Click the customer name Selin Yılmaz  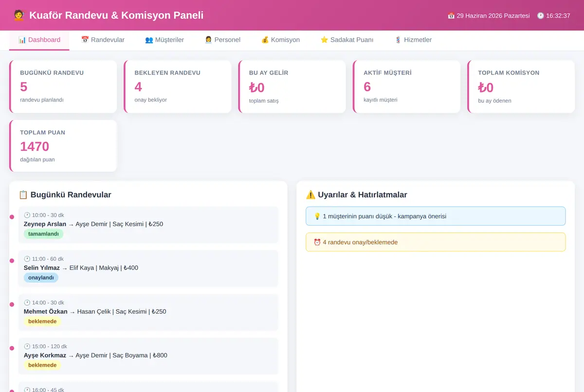pyautogui.click(x=42, y=268)
